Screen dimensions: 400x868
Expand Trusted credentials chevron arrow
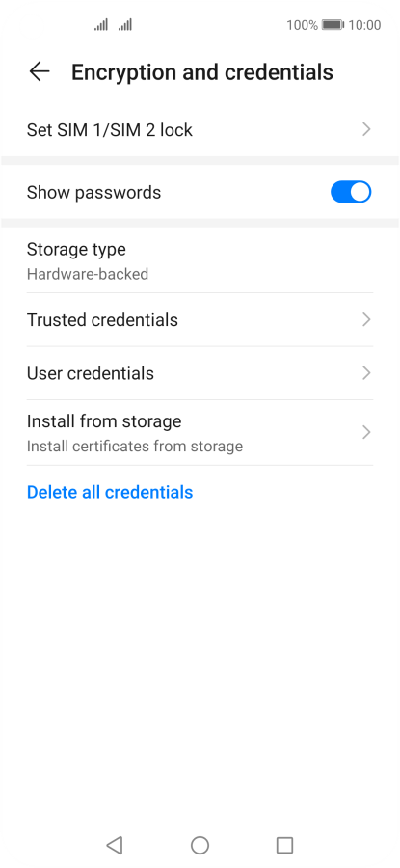[365, 320]
